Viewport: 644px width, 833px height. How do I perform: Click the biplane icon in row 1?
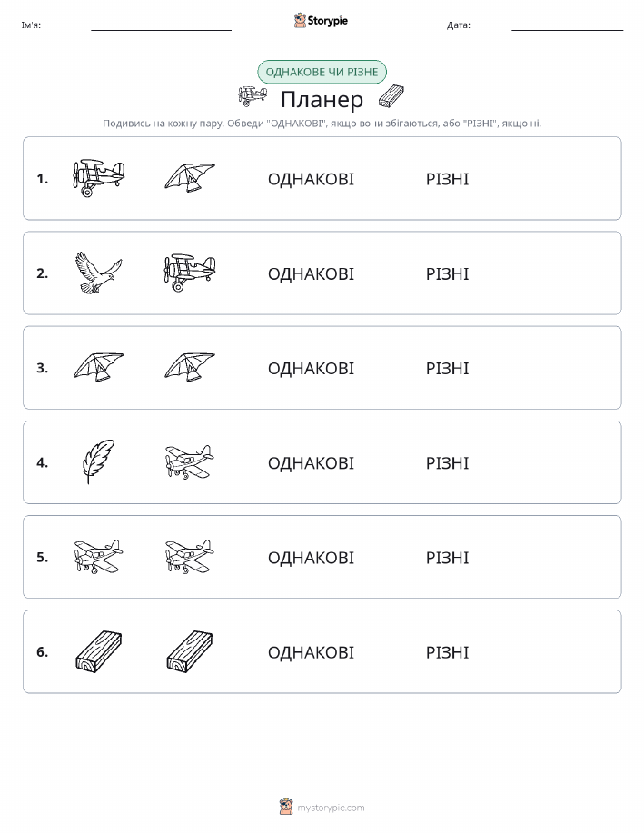click(98, 178)
